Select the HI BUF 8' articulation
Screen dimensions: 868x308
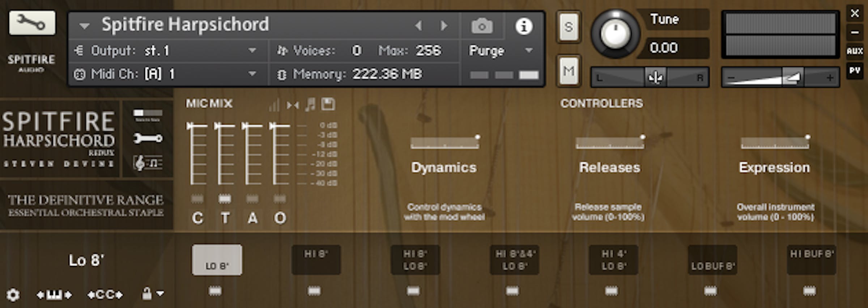coord(812,260)
